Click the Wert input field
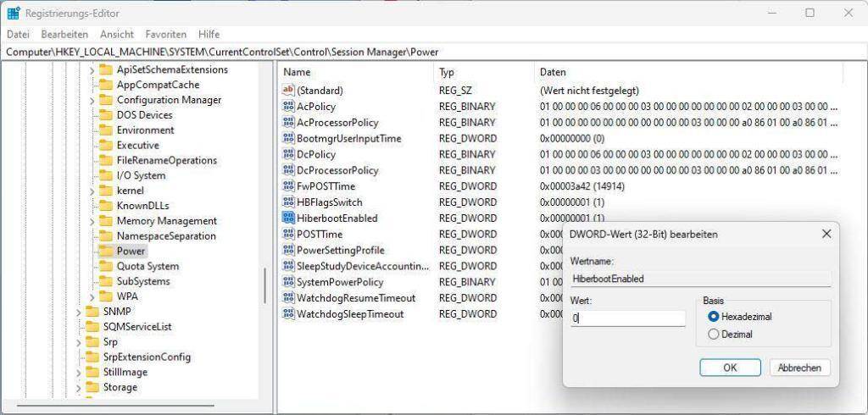The image size is (868, 415). (628, 318)
